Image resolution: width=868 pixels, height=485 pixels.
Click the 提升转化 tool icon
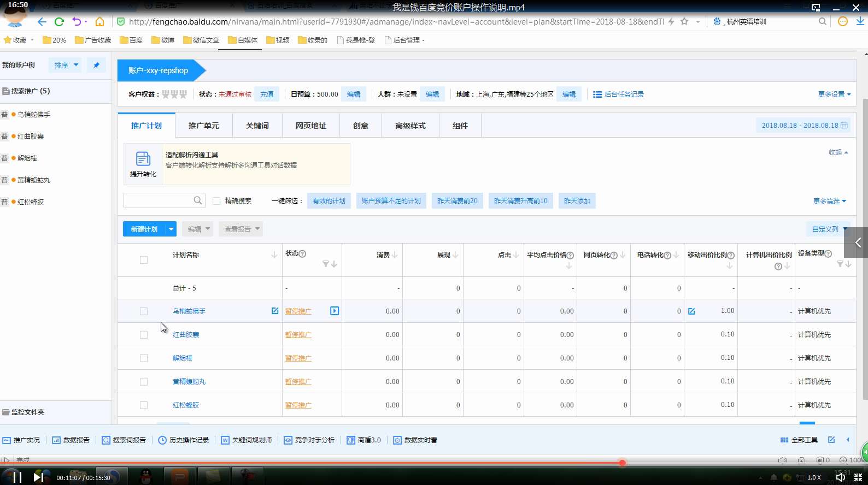tap(143, 164)
